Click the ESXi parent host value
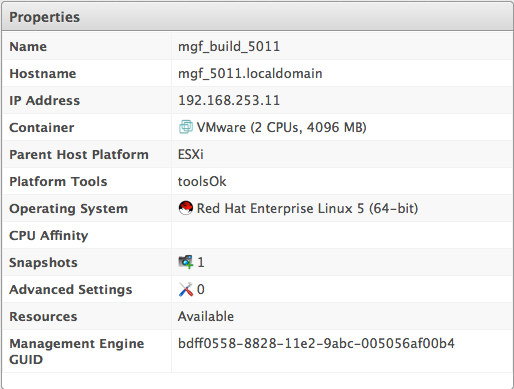This screenshot has width=514, height=389. click(x=190, y=154)
